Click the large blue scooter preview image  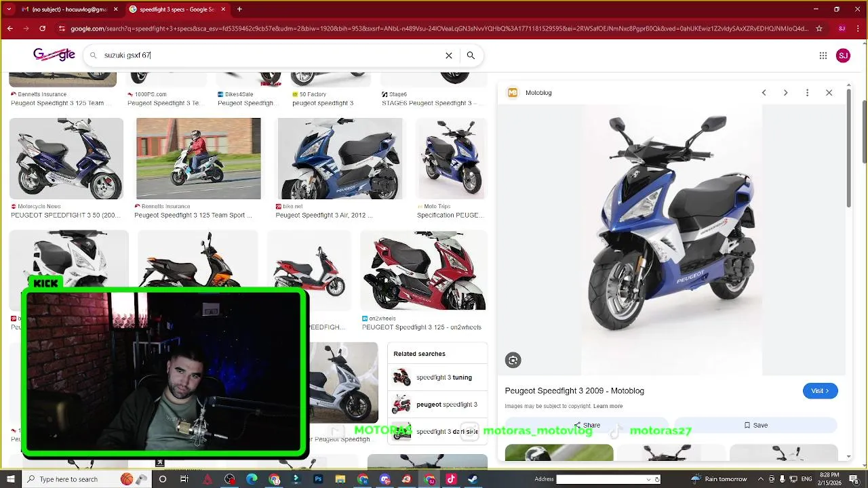pos(671,240)
